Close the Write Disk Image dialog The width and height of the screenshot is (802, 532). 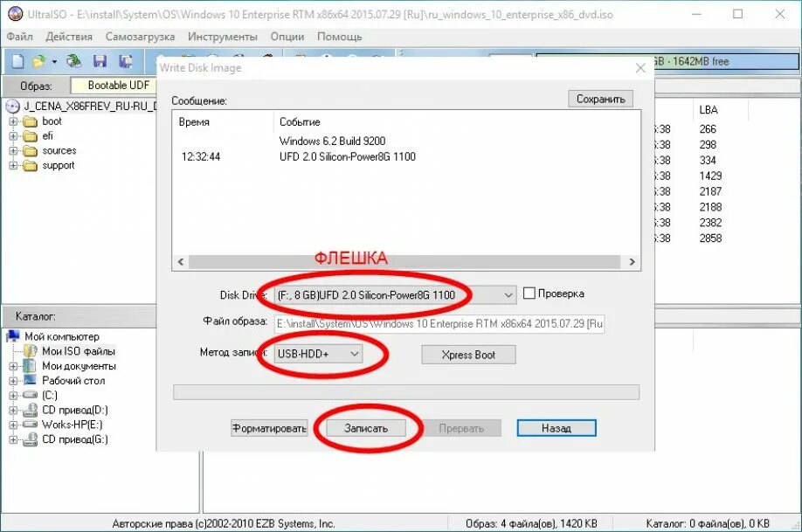tap(640, 67)
